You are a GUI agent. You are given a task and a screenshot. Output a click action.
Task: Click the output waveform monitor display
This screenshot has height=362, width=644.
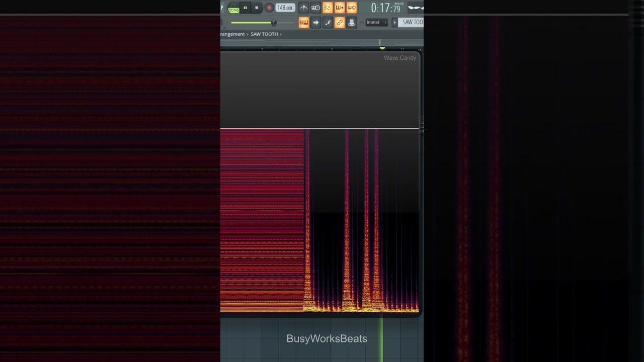pyautogui.click(x=416, y=8)
